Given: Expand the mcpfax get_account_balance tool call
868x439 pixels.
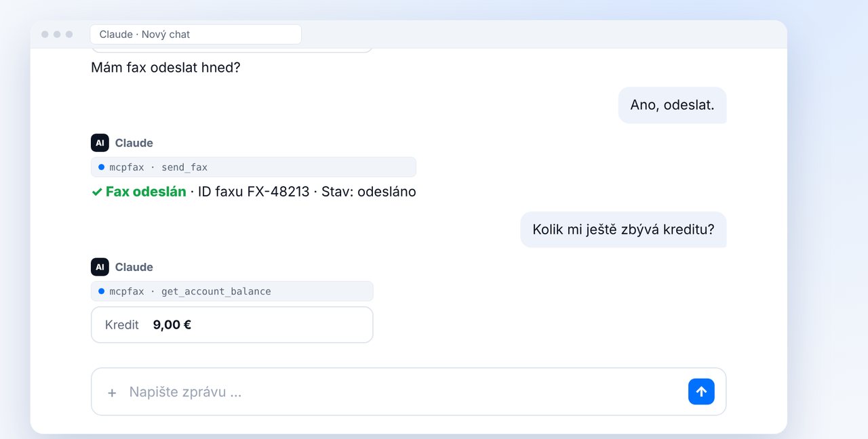Looking at the screenshot, I should click(x=232, y=291).
